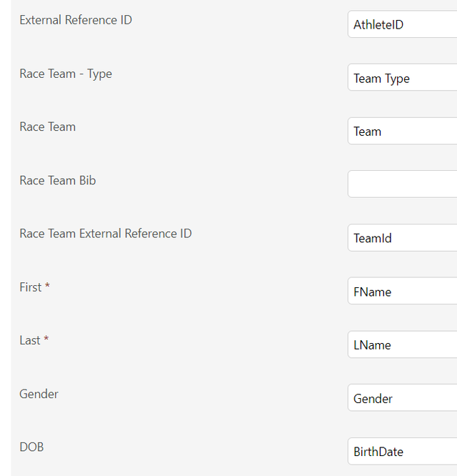Viewport: 457px width, 476px height.
Task: Click the Race Team External Reference ID label
Action: (106, 234)
